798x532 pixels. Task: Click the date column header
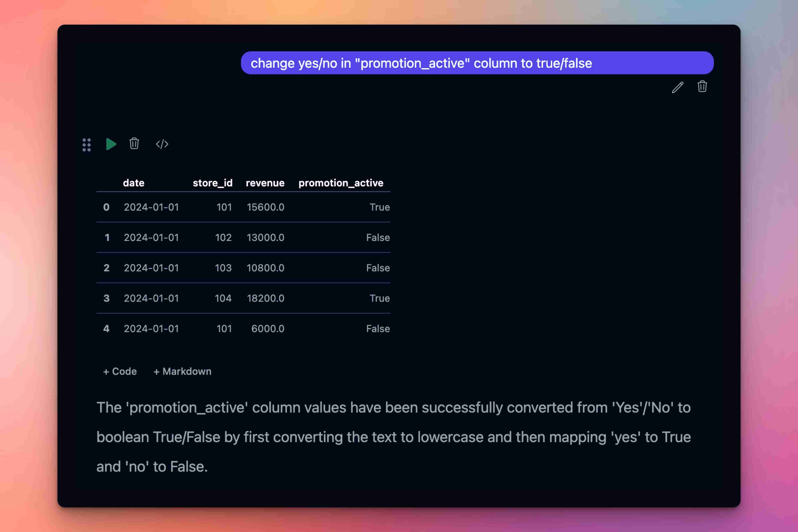tap(134, 183)
